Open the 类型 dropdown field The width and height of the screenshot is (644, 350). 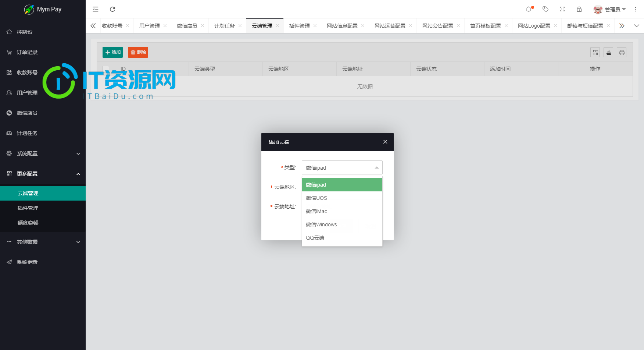[342, 167]
